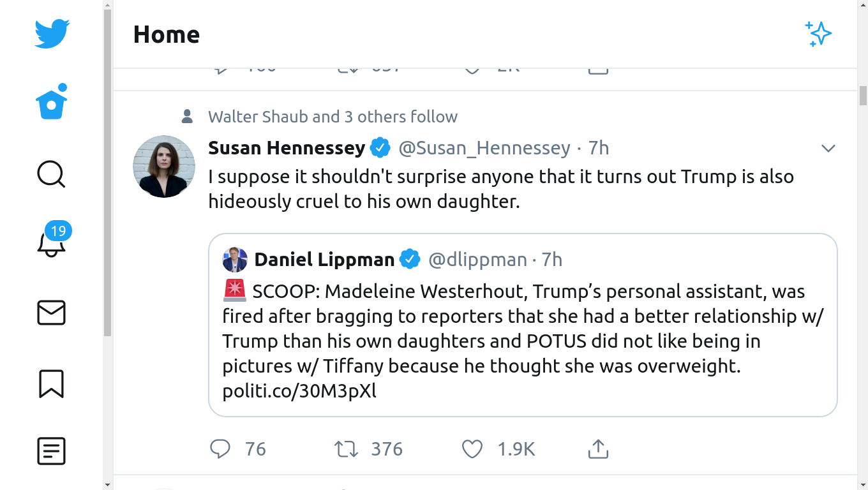The width and height of the screenshot is (868, 490).
Task: Expand the tweet options chevron
Action: [x=828, y=149]
